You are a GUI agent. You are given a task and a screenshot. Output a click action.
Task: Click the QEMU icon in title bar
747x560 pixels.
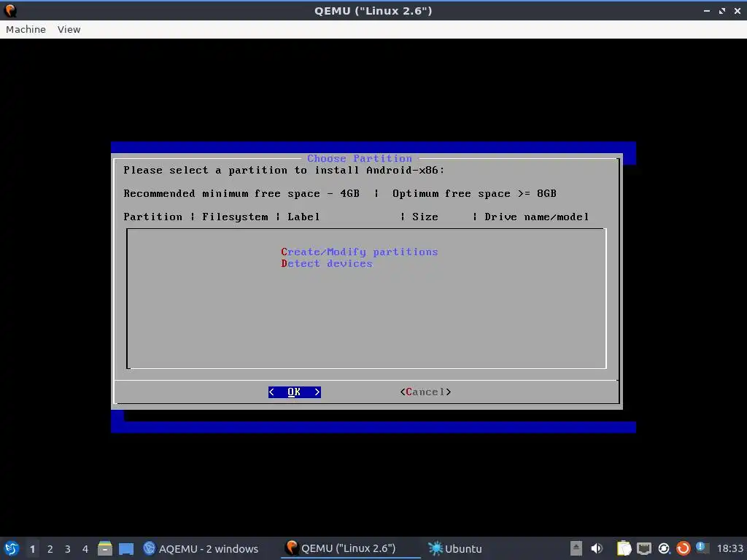point(10,10)
